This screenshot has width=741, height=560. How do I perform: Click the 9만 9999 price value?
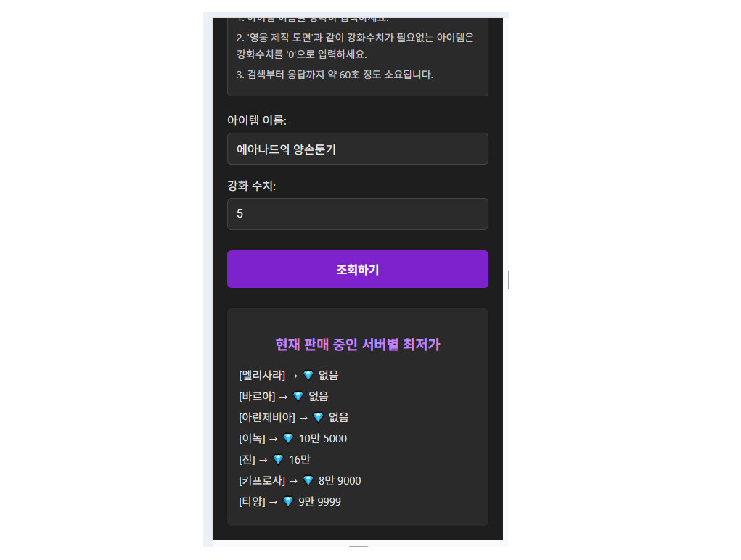[319, 501]
